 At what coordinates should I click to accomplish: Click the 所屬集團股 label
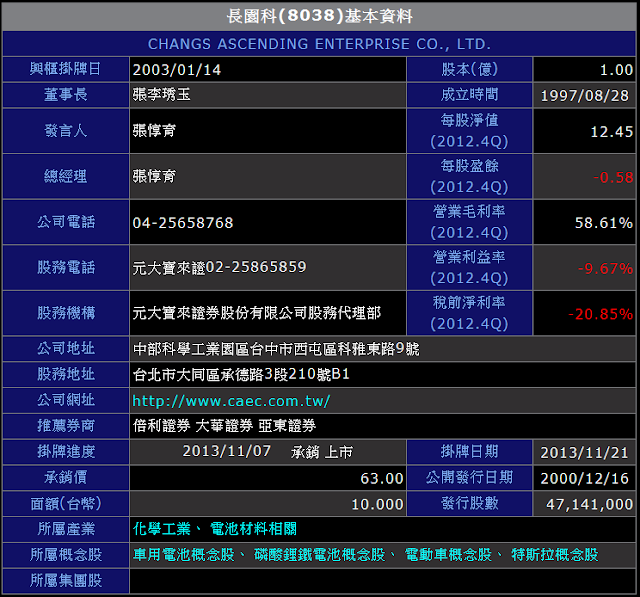65,581
